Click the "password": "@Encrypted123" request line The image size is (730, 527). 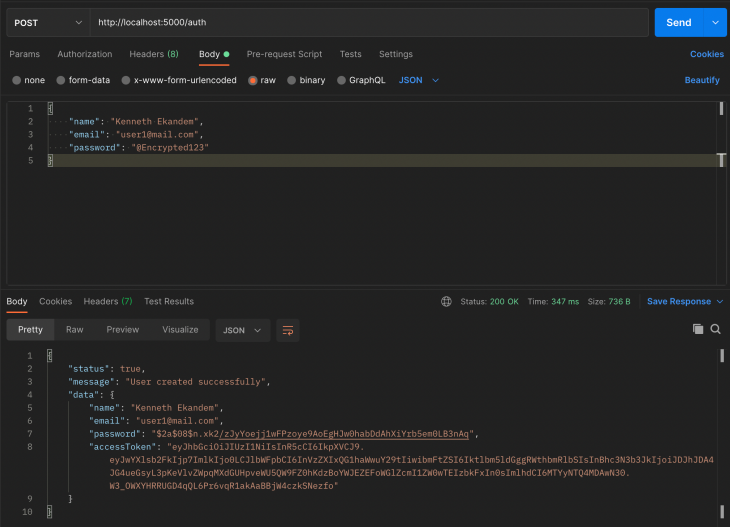tap(139, 148)
